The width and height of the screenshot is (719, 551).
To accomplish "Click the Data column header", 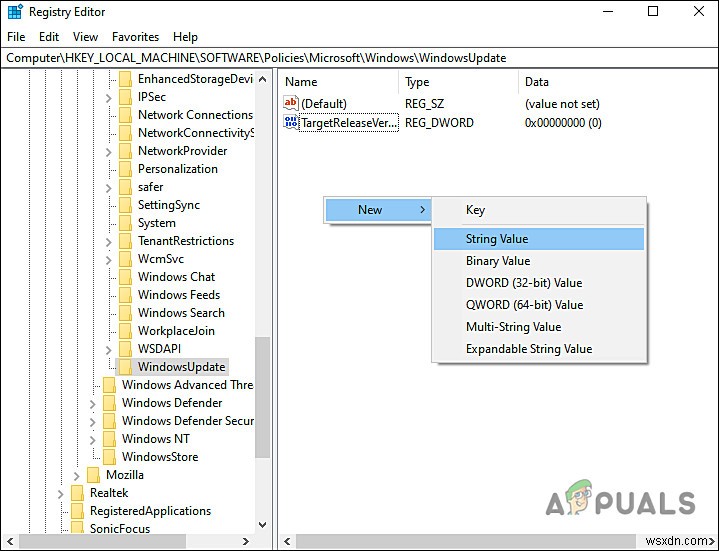I will 536,82.
